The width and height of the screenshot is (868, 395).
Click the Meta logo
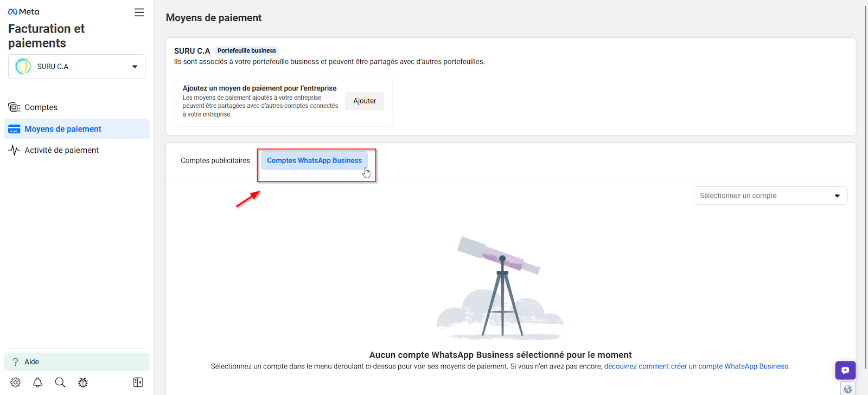coord(23,12)
